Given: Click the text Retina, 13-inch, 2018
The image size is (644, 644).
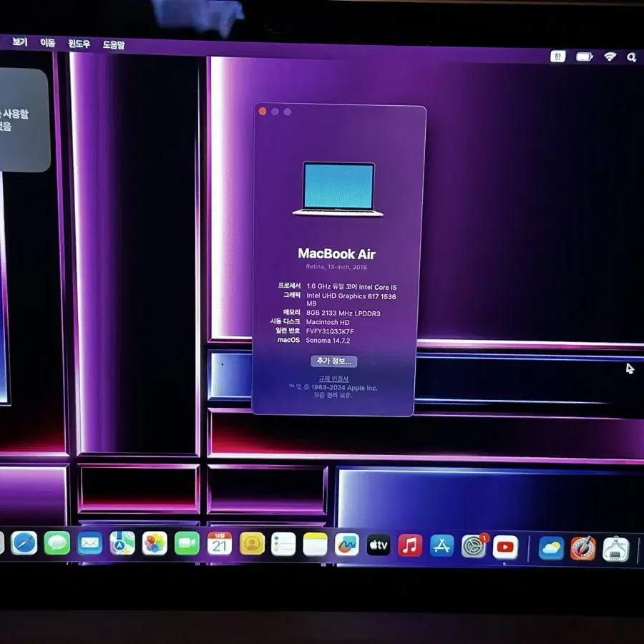Looking at the screenshot, I should tap(336, 267).
